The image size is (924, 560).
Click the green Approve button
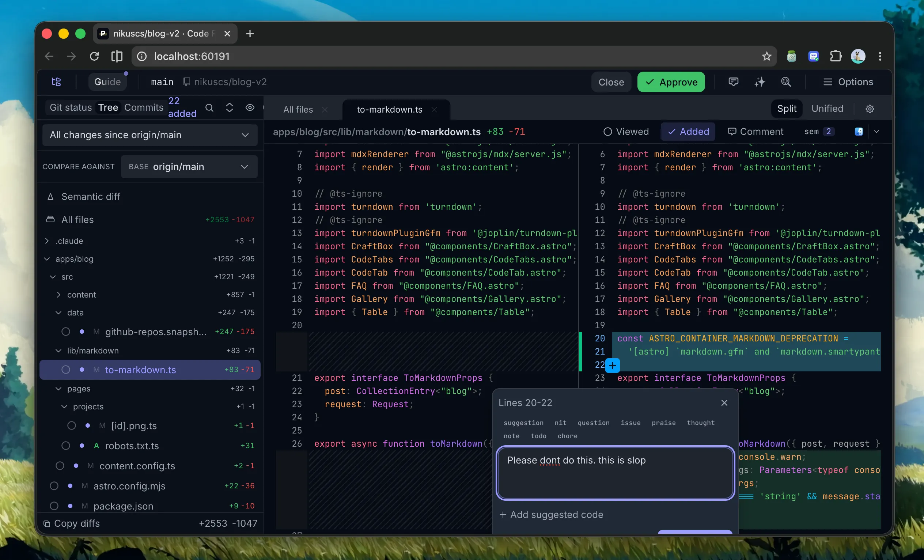[671, 82]
